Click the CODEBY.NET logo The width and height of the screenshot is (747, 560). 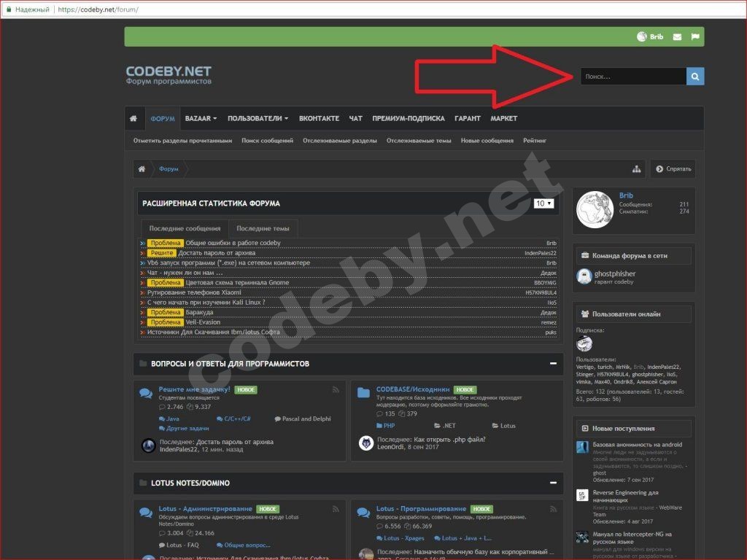click(x=169, y=75)
